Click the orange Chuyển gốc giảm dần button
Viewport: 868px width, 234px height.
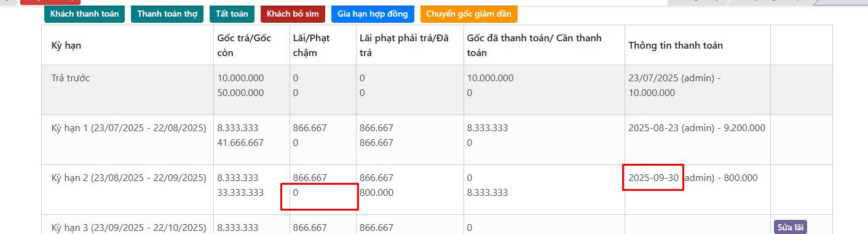[468, 14]
